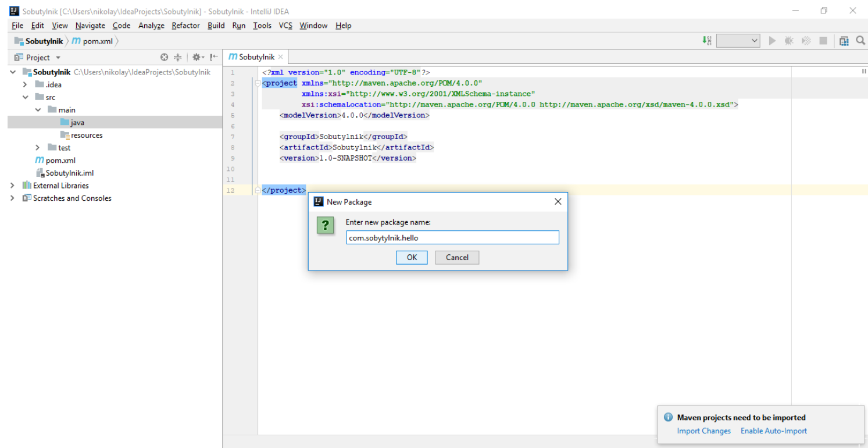Click the Debug bug icon in toolbar
The width and height of the screenshot is (868, 448).
pos(789,41)
